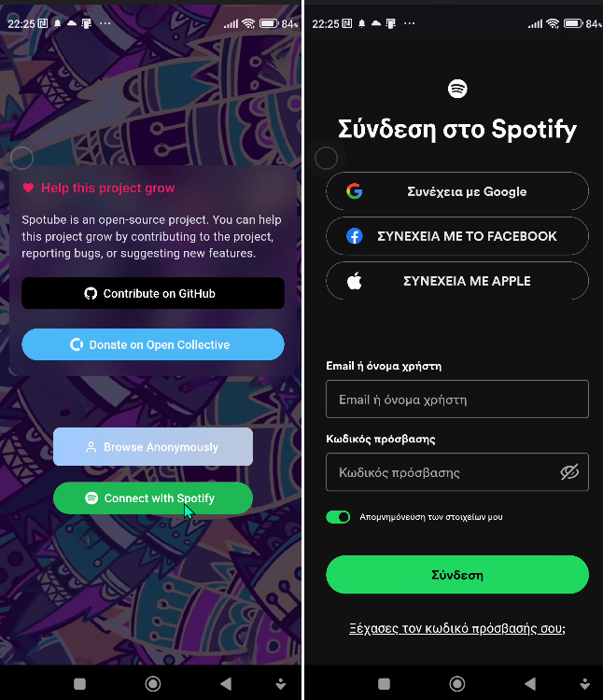The height and width of the screenshot is (700, 603).
Task: Tap the Android back triangle on the right screen
Action: 530,683
